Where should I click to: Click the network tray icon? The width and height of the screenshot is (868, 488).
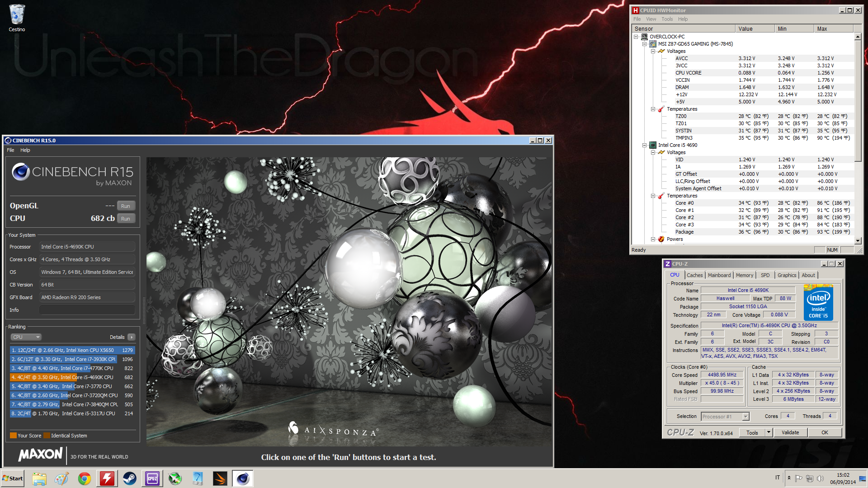click(x=810, y=478)
